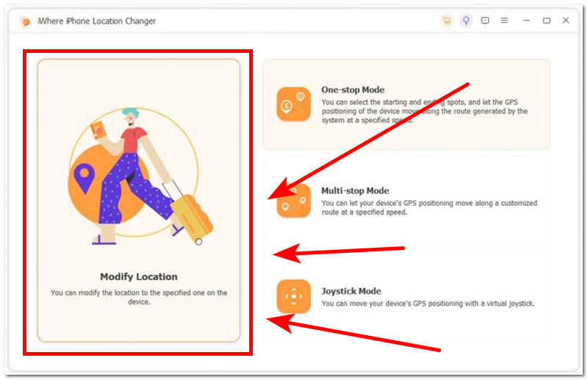Select the Multi-stop Mode title
Viewport: 588px width, 380px height.
(x=355, y=191)
